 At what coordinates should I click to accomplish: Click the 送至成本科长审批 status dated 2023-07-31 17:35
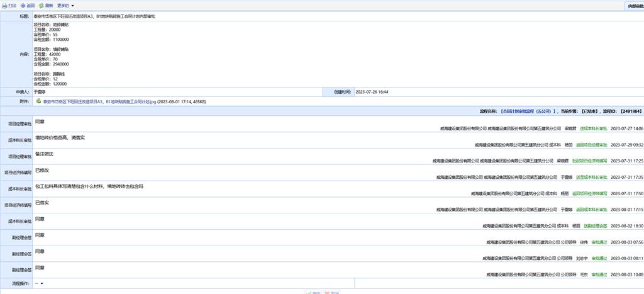591,178
